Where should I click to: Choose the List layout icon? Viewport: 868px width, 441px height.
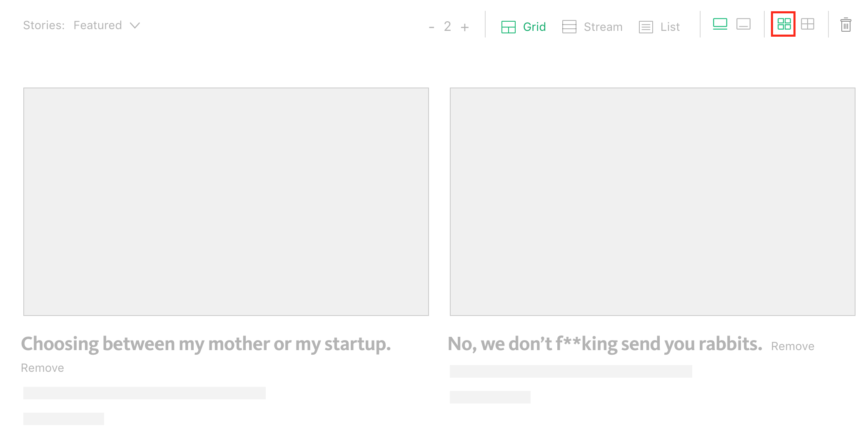(646, 27)
